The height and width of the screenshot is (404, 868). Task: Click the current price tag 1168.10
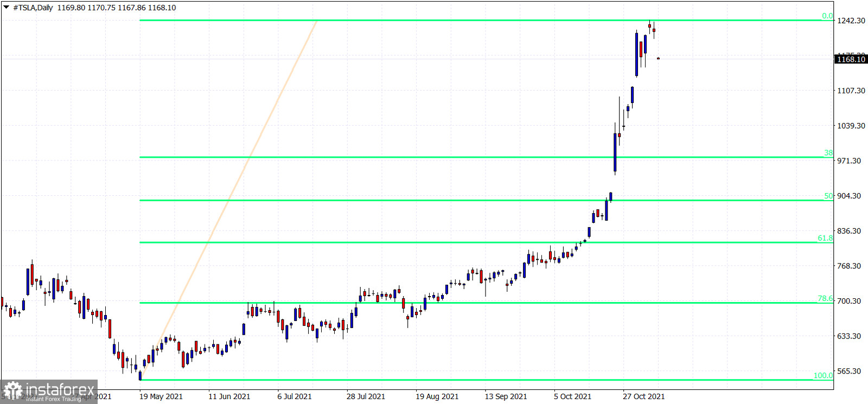click(x=851, y=59)
